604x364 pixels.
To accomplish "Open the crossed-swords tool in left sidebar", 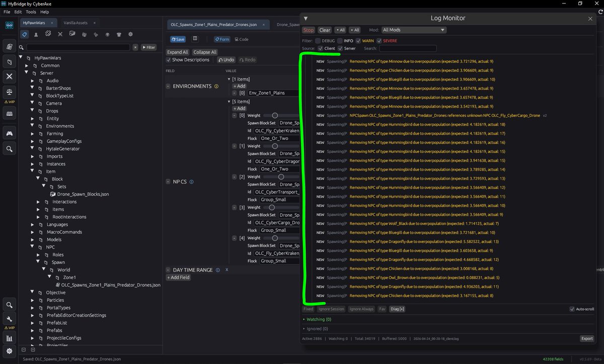I will [10, 76].
